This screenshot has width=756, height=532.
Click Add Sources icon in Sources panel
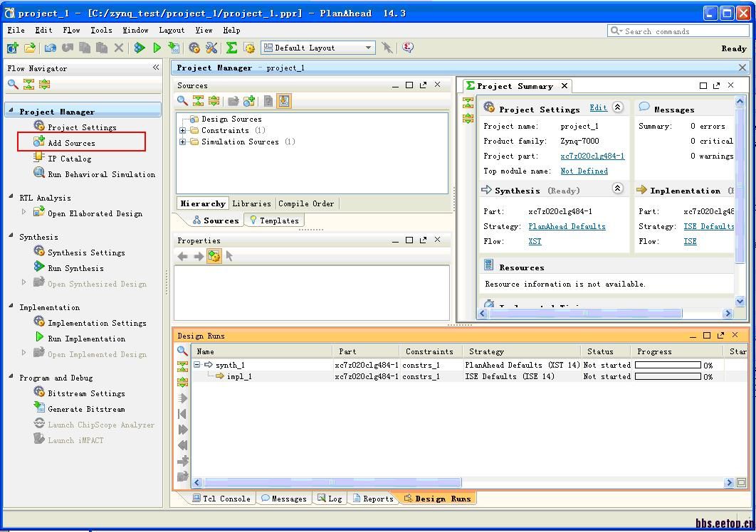point(248,101)
